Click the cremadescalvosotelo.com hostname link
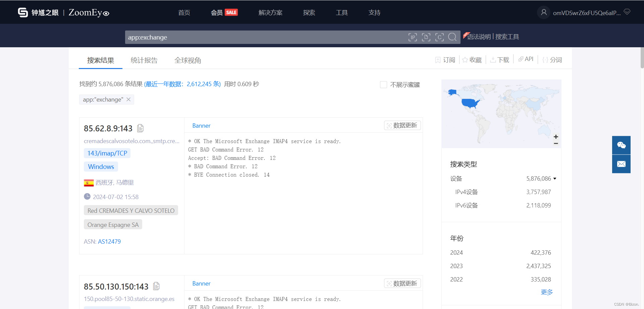The height and width of the screenshot is (309, 644). click(x=131, y=141)
